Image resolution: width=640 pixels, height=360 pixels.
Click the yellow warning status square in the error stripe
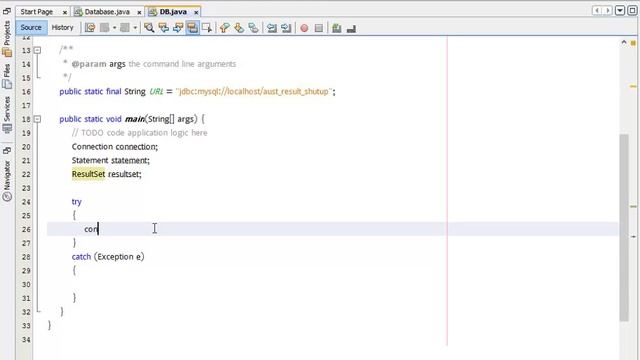coord(633,43)
